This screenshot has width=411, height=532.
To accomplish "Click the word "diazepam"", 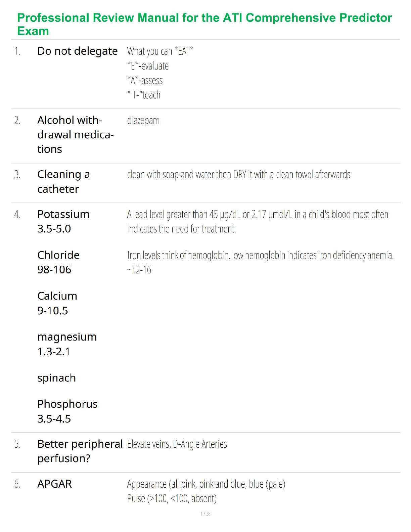I will 143,120.
